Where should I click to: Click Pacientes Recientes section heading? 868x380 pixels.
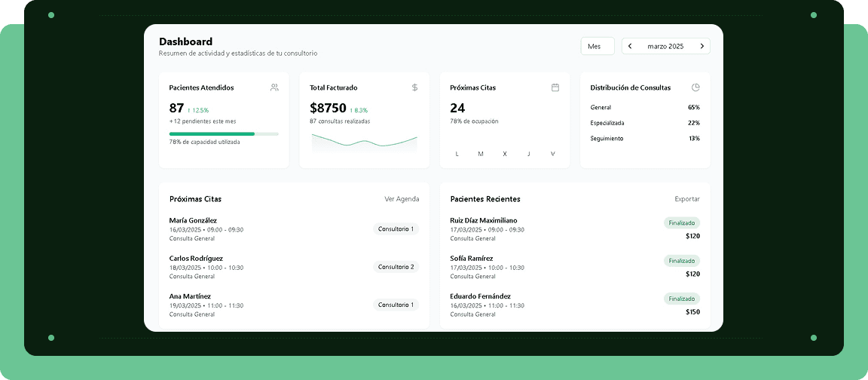point(485,199)
